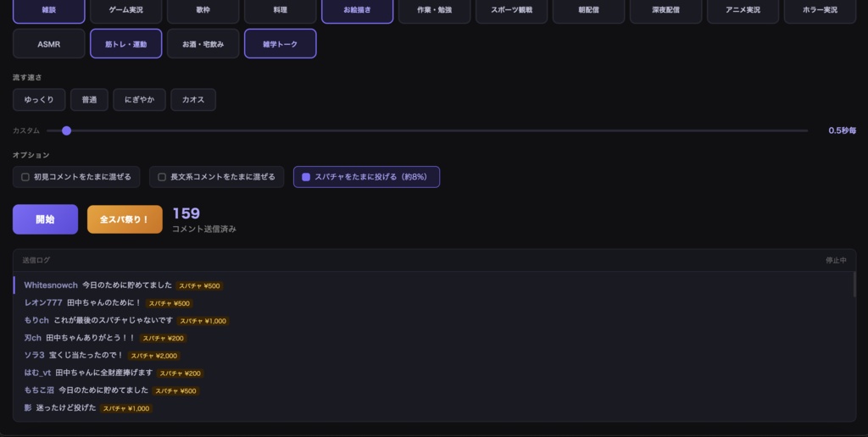Select the ゆっくり speed preset
Image resolution: width=868 pixels, height=437 pixels.
39,100
